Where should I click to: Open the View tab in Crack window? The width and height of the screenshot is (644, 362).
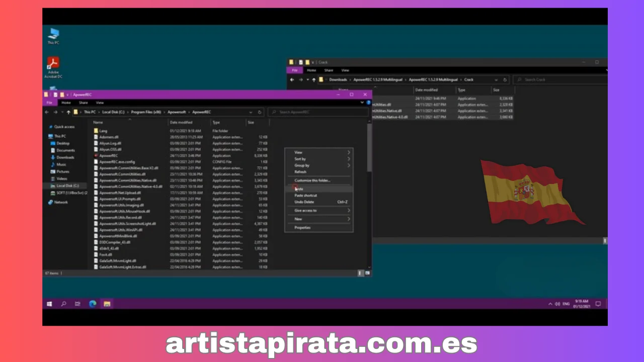click(x=345, y=70)
